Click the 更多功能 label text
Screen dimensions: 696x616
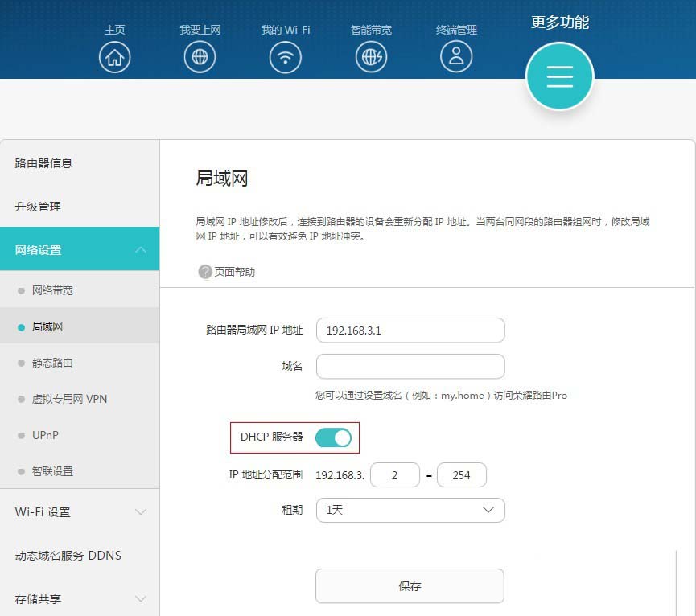click(x=560, y=23)
